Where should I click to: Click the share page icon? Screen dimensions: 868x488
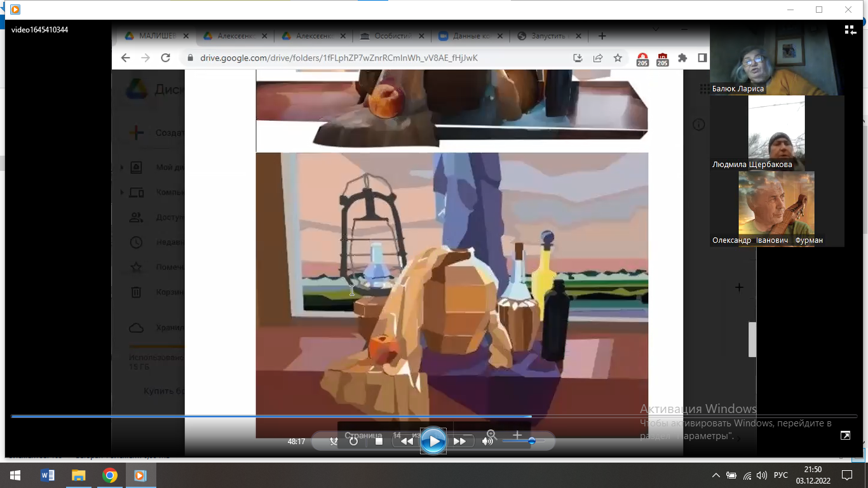tap(598, 58)
